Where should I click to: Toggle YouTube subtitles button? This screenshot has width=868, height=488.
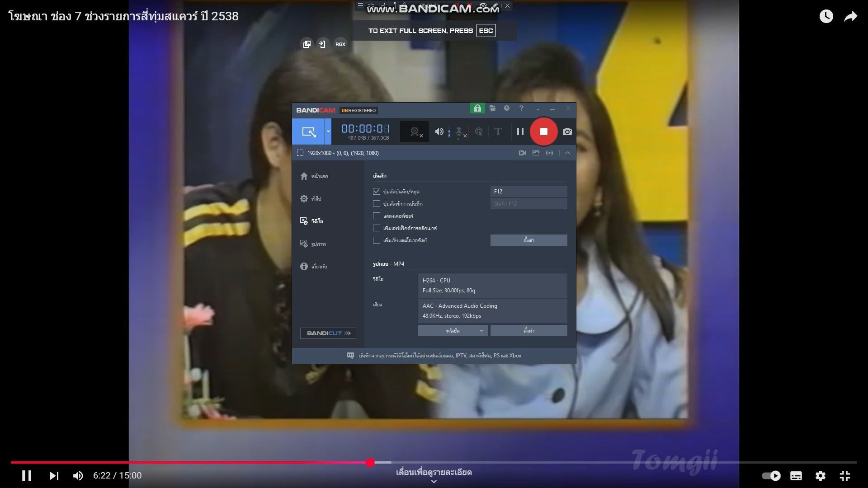coord(796,475)
